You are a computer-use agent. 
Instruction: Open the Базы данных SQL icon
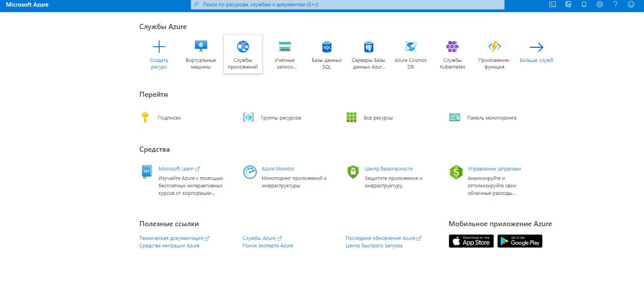tap(327, 47)
